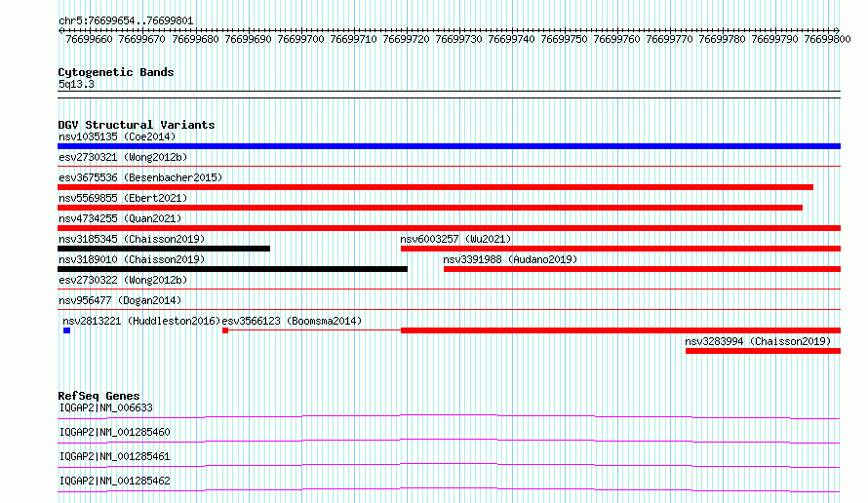Click the thin red line under esv2730322

tap(449, 289)
